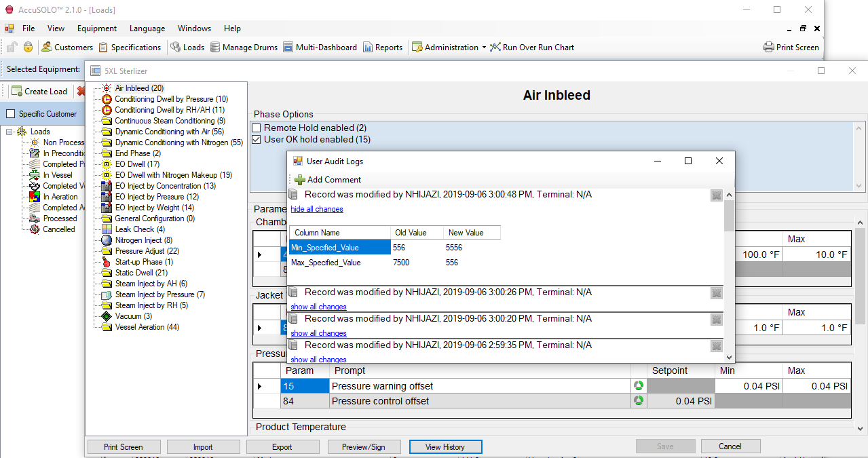Screen dimensions: 868x458
Task: Click the Manage Drums toolbar icon
Action: tap(215, 47)
